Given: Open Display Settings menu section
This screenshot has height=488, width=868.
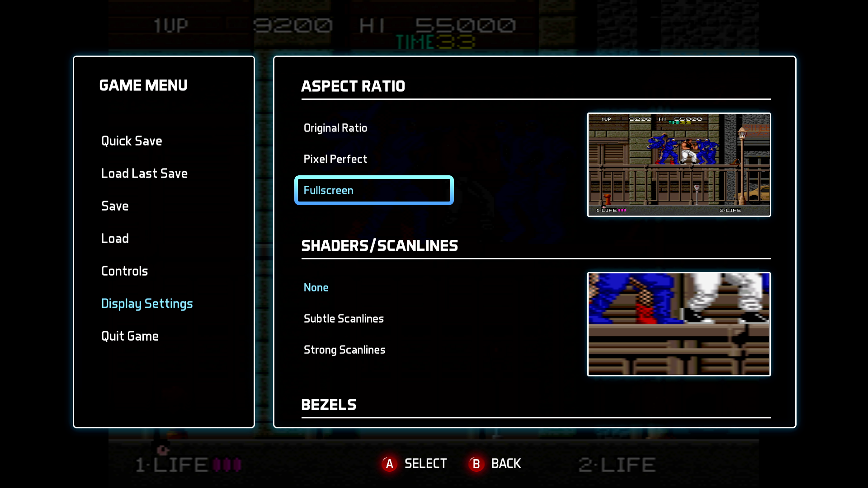Looking at the screenshot, I should click(146, 303).
